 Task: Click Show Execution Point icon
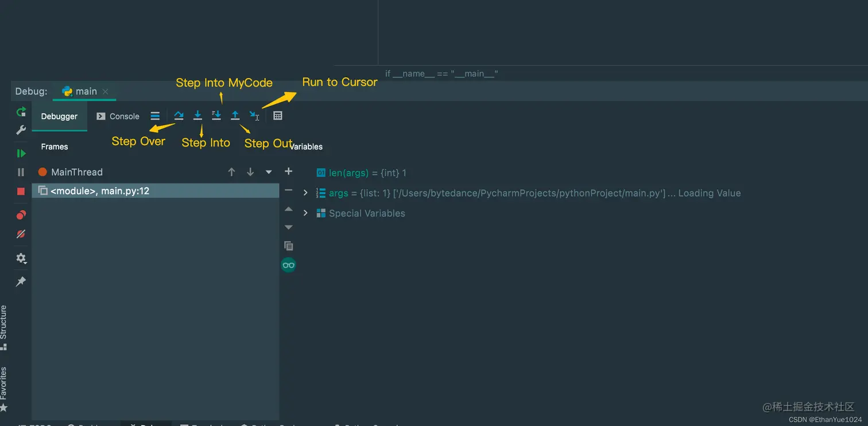[155, 116]
